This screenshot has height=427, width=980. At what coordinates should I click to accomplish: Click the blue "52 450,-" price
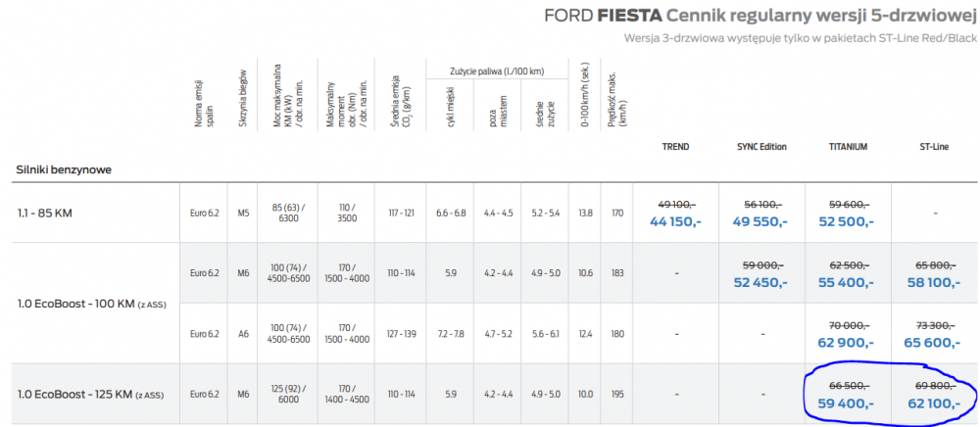click(x=761, y=281)
